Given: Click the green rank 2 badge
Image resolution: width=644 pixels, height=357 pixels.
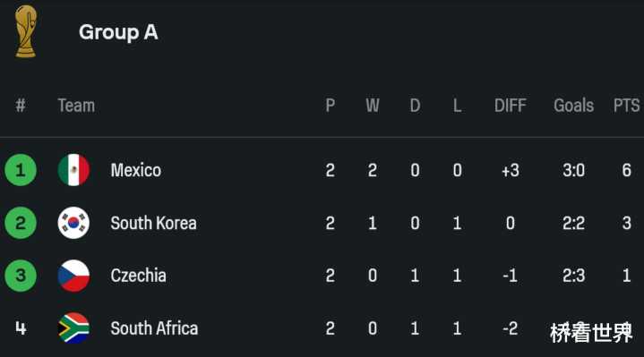Looking at the screenshot, I should pos(21,223).
